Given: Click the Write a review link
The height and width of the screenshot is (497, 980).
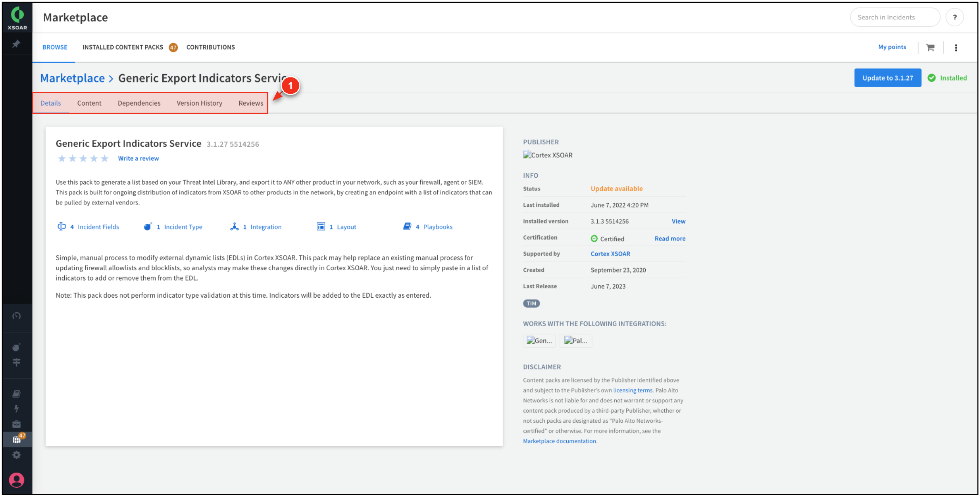Looking at the screenshot, I should coord(138,159).
